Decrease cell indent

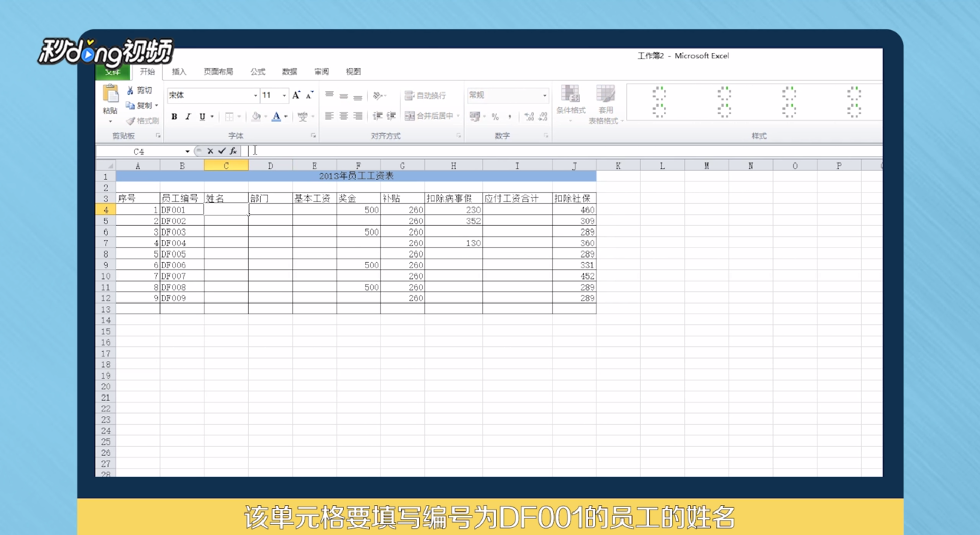tap(377, 117)
